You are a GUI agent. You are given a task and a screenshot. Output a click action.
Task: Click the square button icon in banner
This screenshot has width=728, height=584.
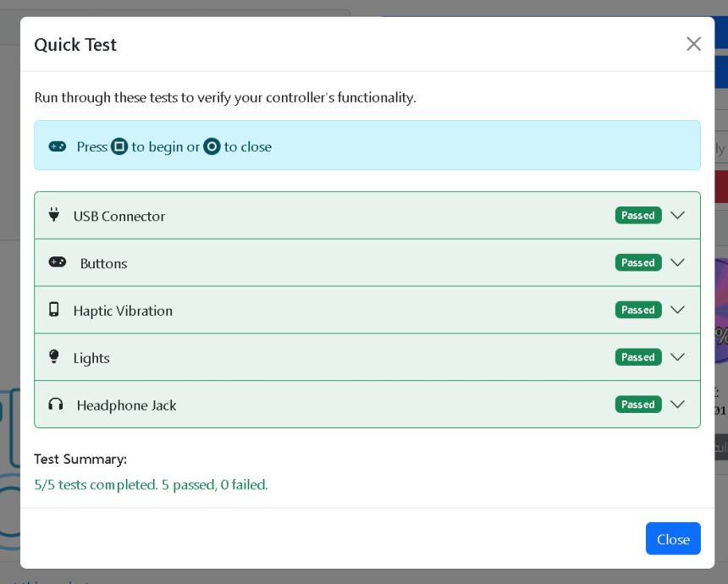coord(119,146)
